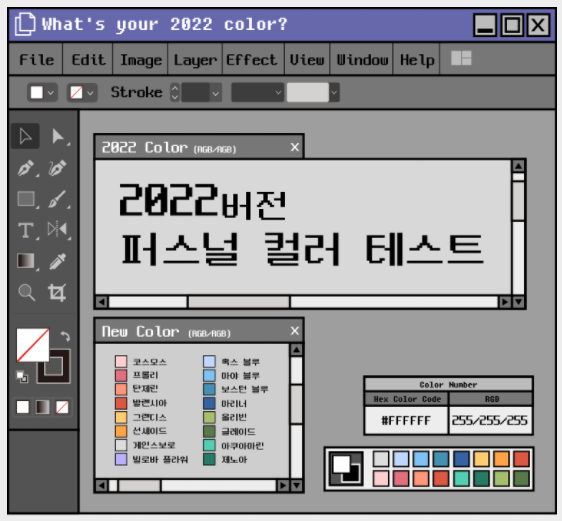Click the Stroke weight up/down stepper
The width and height of the screenshot is (562, 521).
point(175,92)
